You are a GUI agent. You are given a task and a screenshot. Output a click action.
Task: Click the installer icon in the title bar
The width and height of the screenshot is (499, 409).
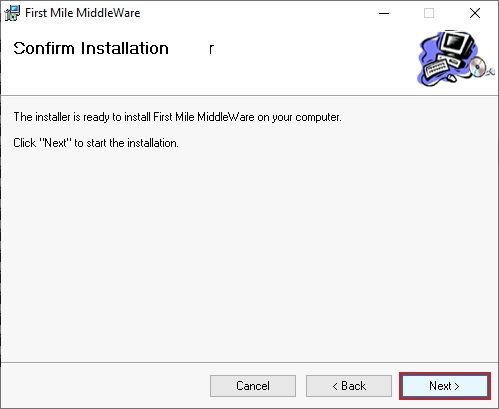(x=12, y=13)
